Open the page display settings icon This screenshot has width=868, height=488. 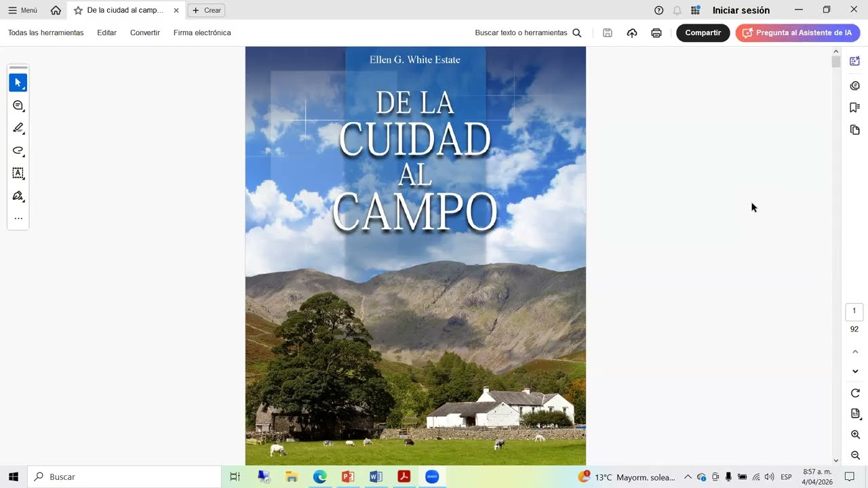coord(855,413)
